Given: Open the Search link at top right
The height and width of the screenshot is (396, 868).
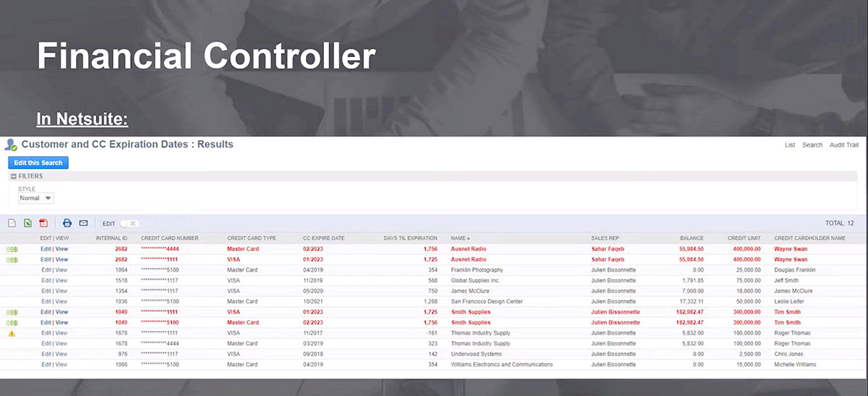Looking at the screenshot, I should [812, 145].
